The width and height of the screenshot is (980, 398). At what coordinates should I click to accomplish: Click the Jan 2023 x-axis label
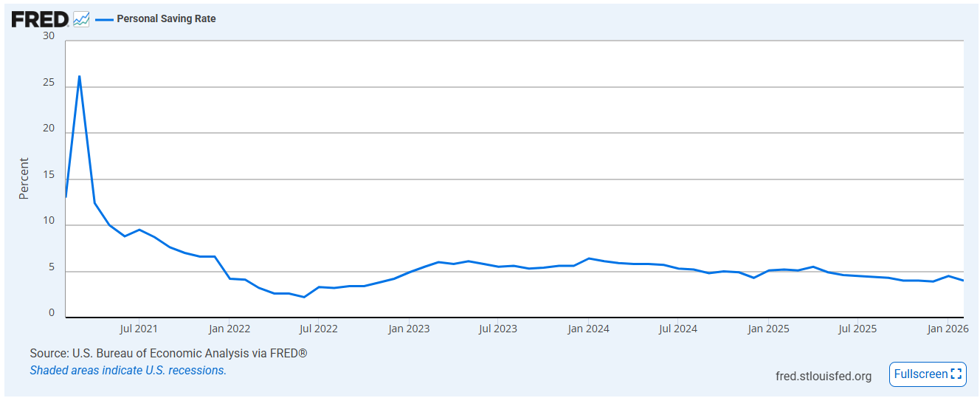409,329
